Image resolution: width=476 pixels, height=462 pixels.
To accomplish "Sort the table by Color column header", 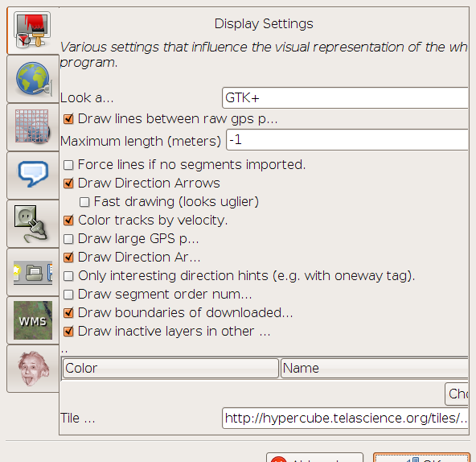I will coord(170,368).
